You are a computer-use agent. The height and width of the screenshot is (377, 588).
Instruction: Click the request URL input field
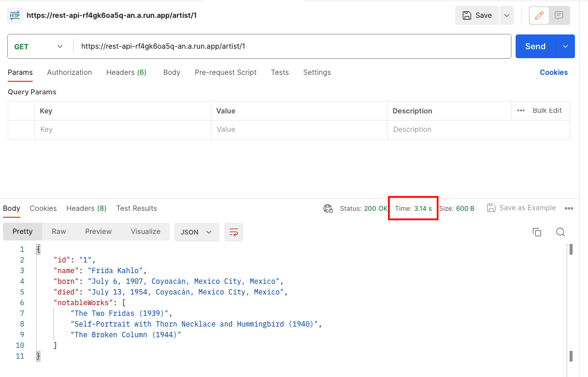292,46
